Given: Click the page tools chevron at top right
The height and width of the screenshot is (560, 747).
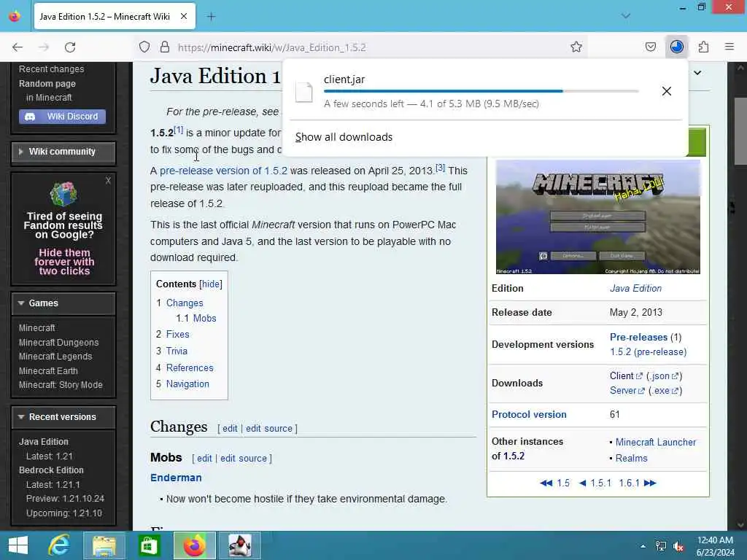Looking at the screenshot, I should (697, 73).
